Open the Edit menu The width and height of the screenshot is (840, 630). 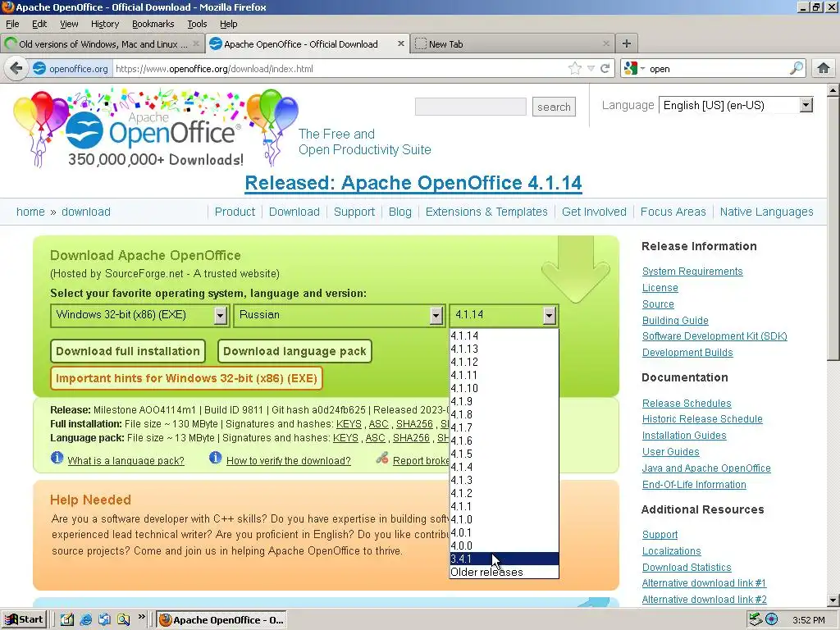point(39,24)
